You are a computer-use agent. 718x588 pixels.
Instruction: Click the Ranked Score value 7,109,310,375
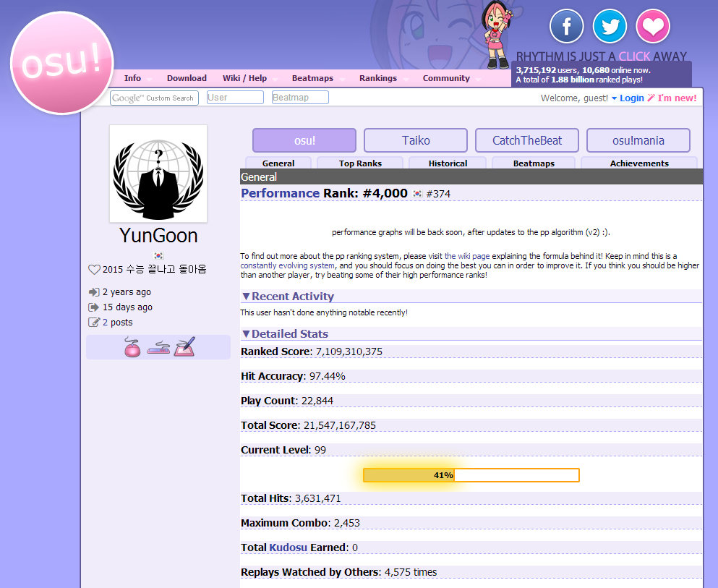[349, 351]
